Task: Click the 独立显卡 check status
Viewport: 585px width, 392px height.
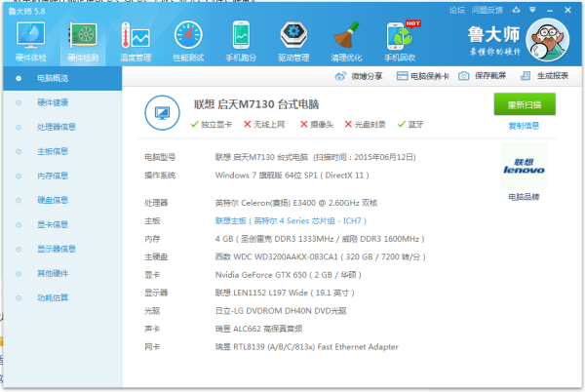Action: 212,124
